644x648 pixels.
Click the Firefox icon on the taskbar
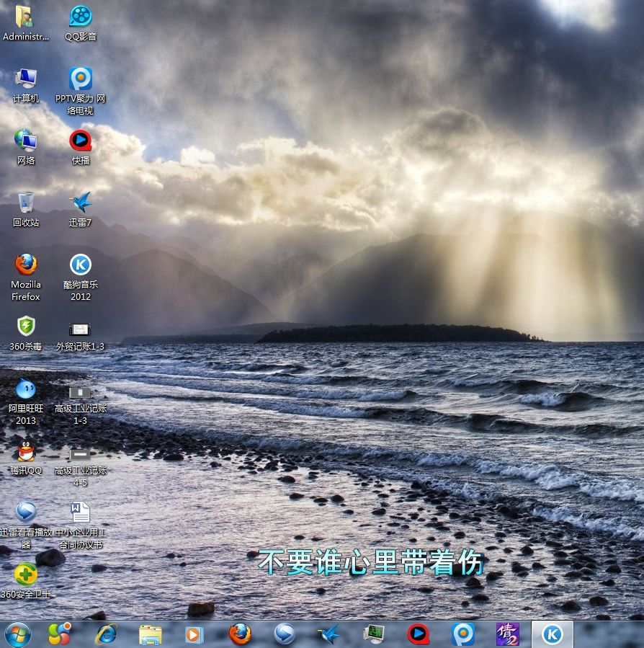click(x=240, y=634)
